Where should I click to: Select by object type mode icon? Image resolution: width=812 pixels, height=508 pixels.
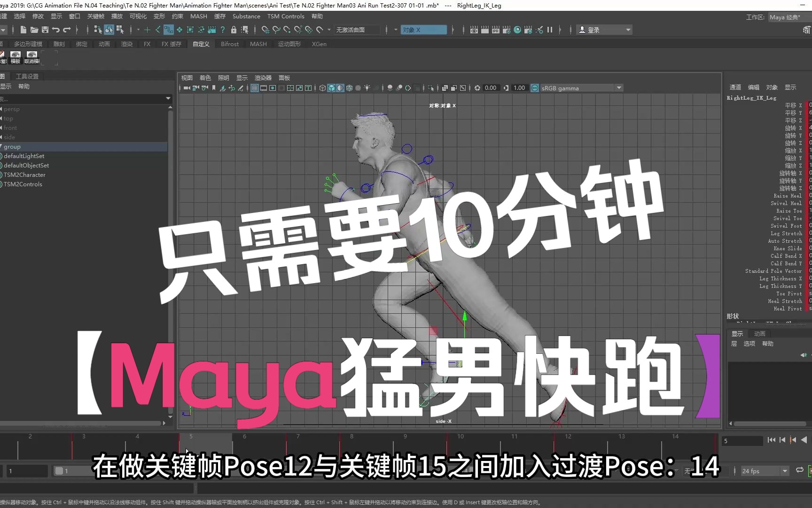coord(109,30)
